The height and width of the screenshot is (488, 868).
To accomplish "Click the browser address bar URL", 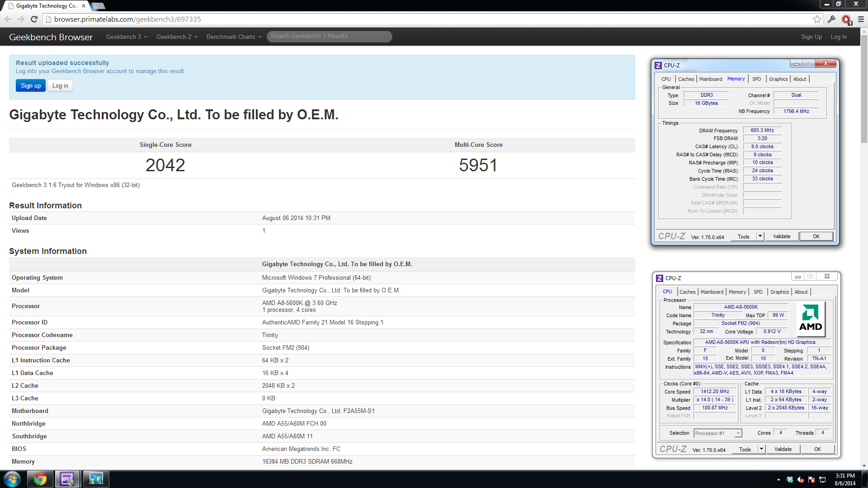I will [127, 19].
